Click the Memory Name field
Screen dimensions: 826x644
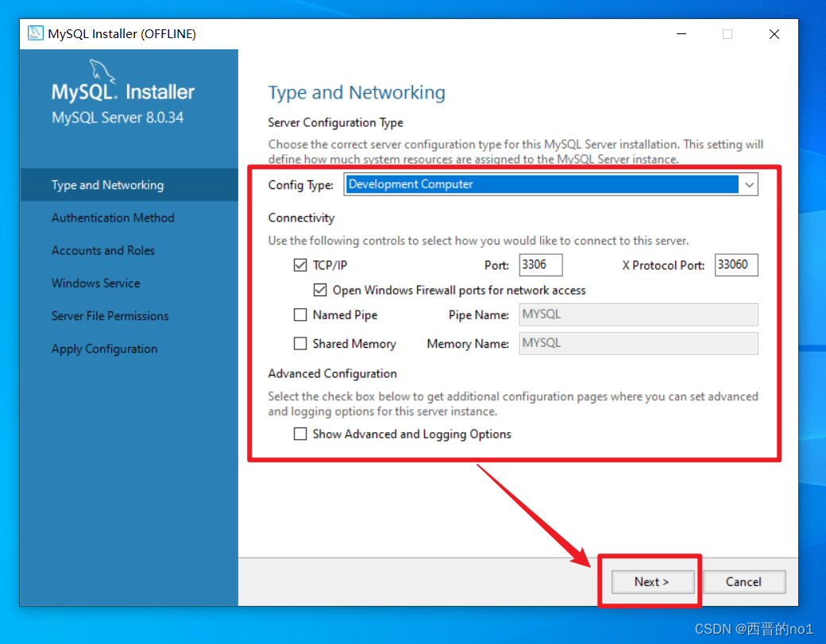(x=639, y=343)
